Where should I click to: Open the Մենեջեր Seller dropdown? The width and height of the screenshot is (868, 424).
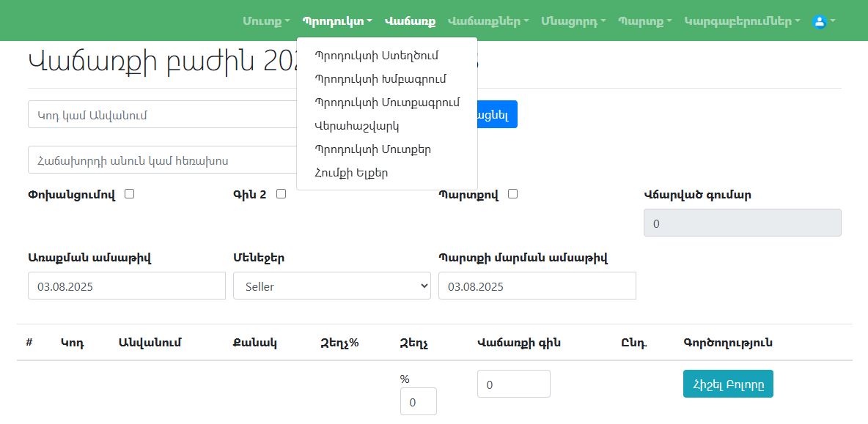tap(331, 286)
